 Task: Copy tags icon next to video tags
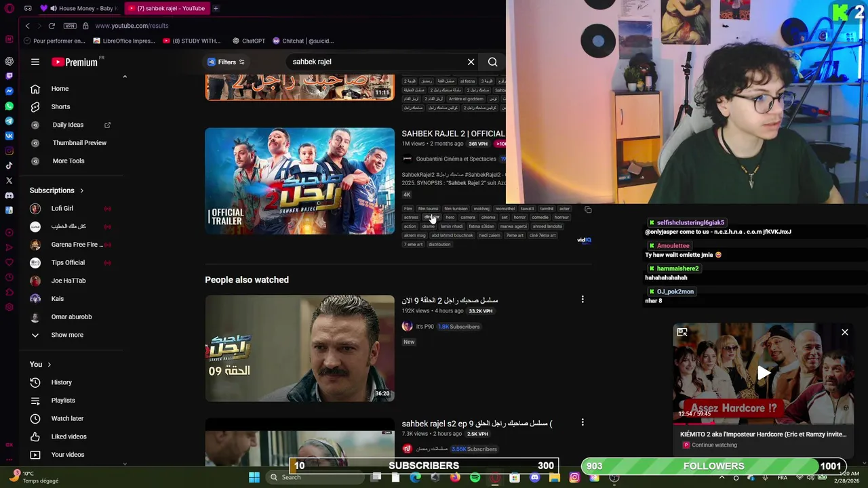[588, 210]
